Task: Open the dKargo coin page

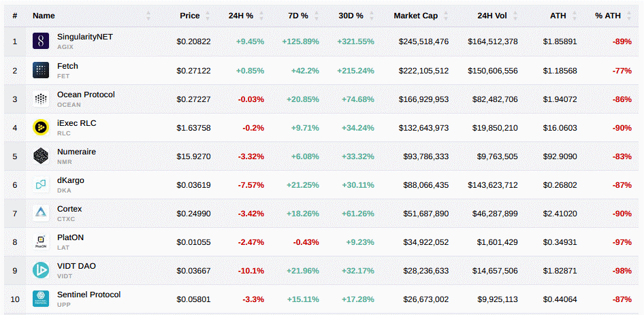Action: [x=71, y=180]
